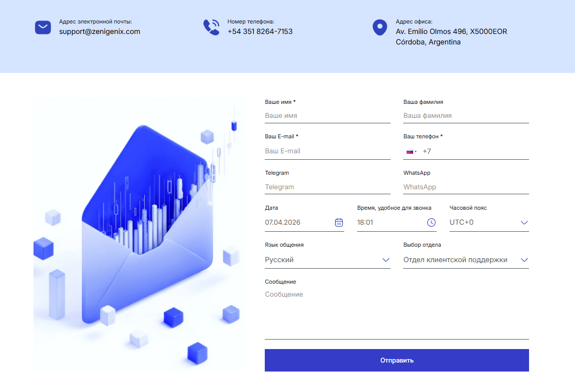This screenshot has width=575, height=392.
Task: Click the Russian flag country code selector
Action: tap(411, 152)
